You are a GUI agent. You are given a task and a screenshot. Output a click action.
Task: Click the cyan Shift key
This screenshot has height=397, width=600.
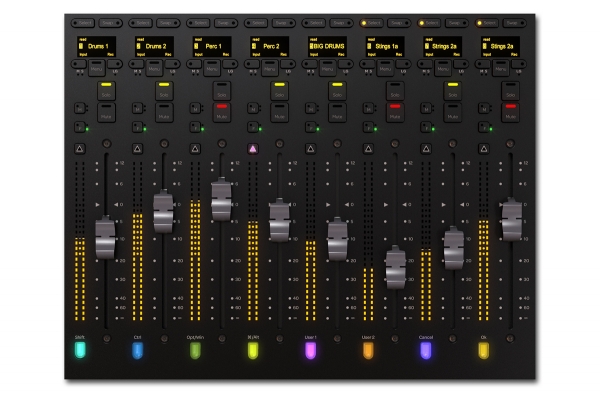tap(80, 350)
